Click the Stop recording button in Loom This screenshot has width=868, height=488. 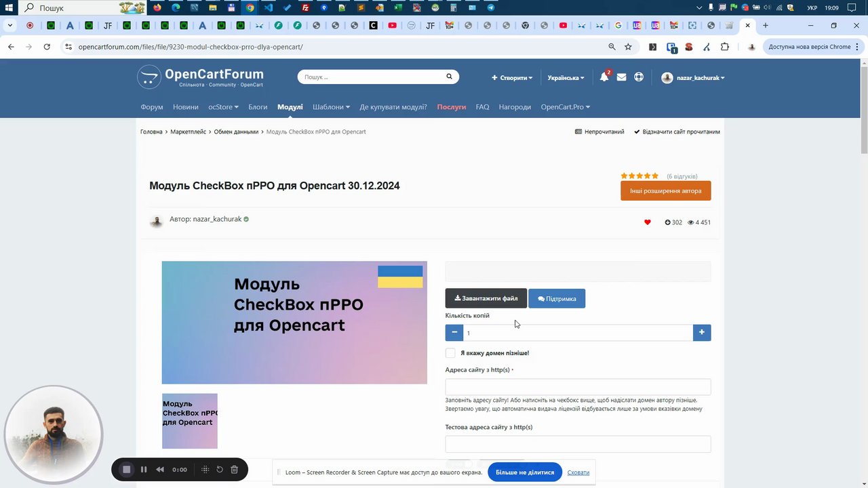coord(126,469)
